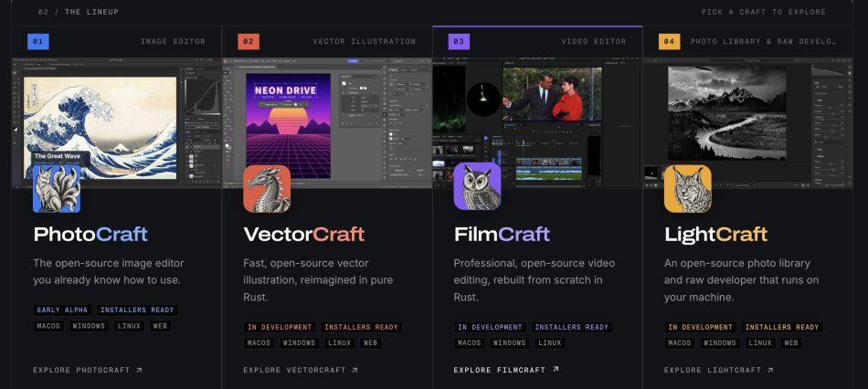
Task: Open the Great Wave image editor screenshot
Action: [x=116, y=123]
